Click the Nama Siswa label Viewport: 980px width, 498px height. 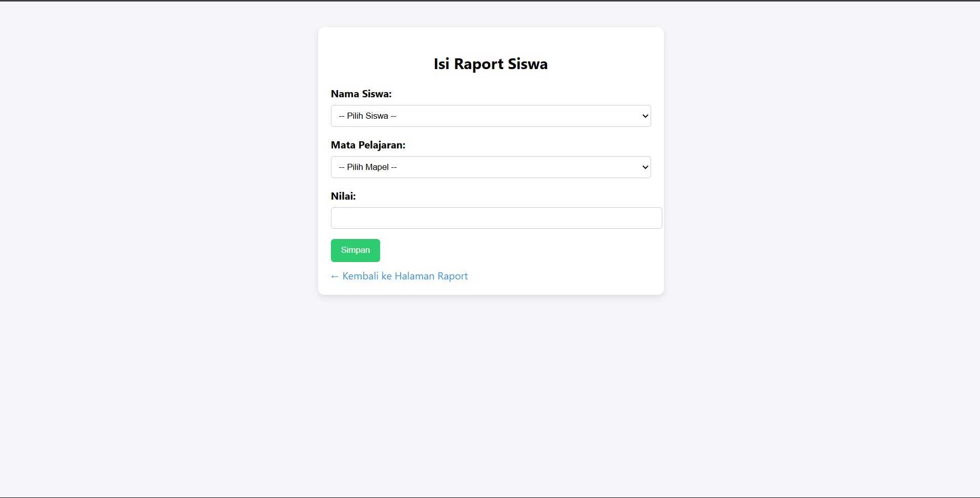[361, 94]
